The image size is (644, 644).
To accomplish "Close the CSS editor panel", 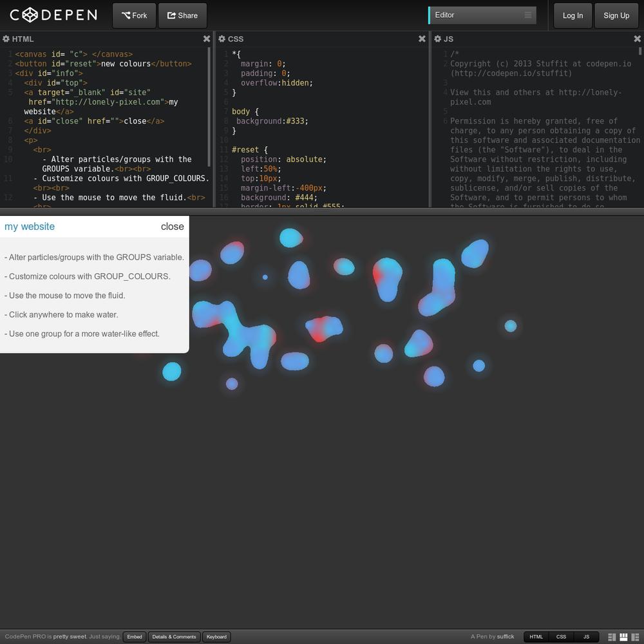I will pyautogui.click(x=422, y=39).
